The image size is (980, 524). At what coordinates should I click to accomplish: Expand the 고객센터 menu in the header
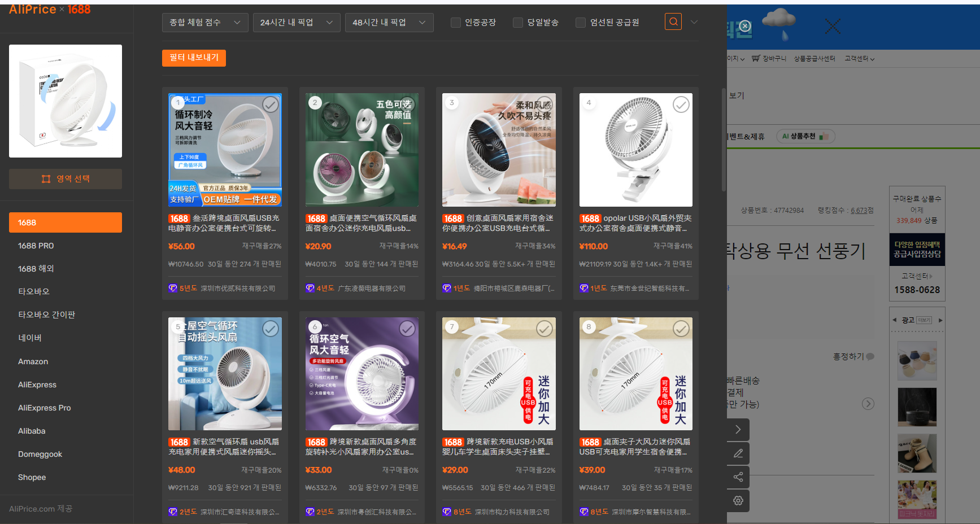point(859,59)
